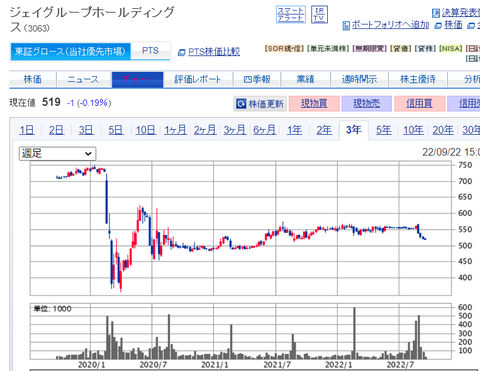Screen dimensions: 480x371
Task: Select the 6ヶ月 chart period
Action: click(x=264, y=130)
